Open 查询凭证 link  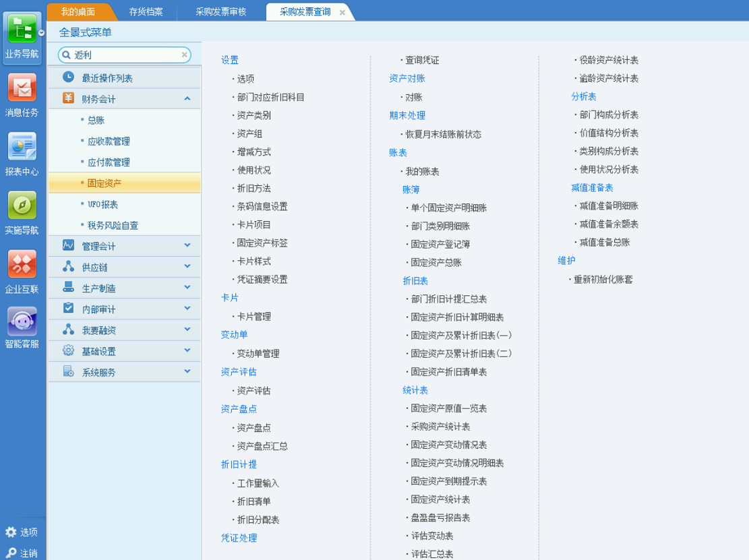coord(422,60)
